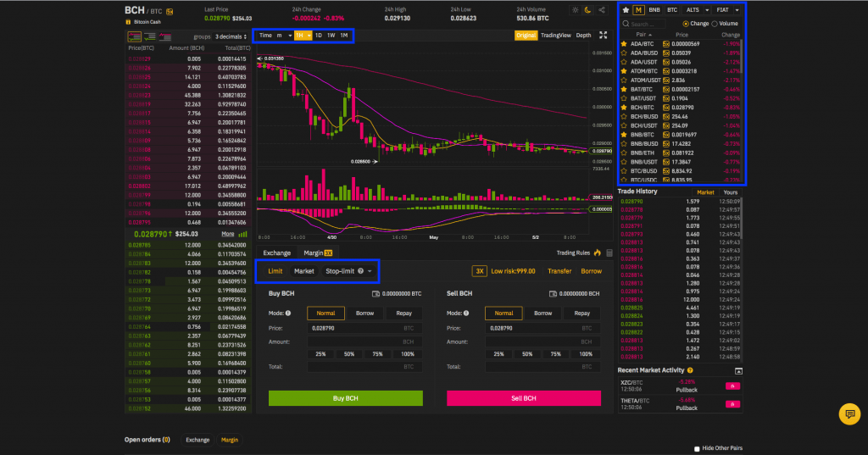Viewport: 868px width, 455px height.
Task: Toggle the favorite star for ADA/BUSD
Action: [x=624, y=53]
